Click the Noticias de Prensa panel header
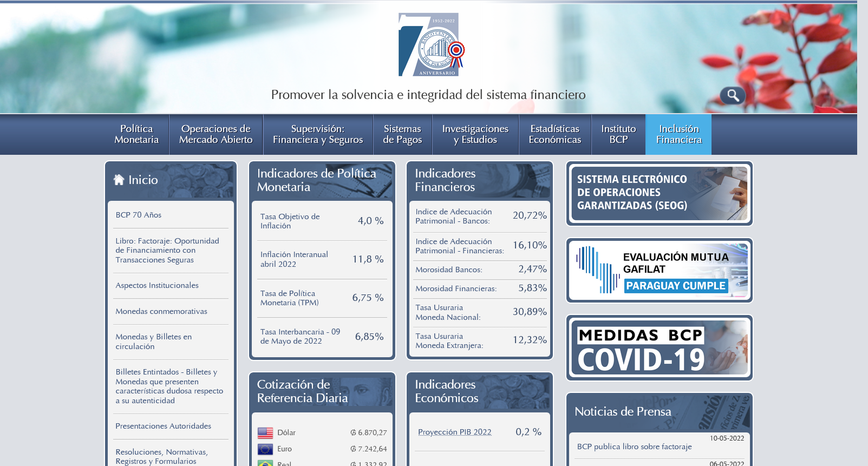This screenshot has width=868, height=466. click(x=623, y=412)
